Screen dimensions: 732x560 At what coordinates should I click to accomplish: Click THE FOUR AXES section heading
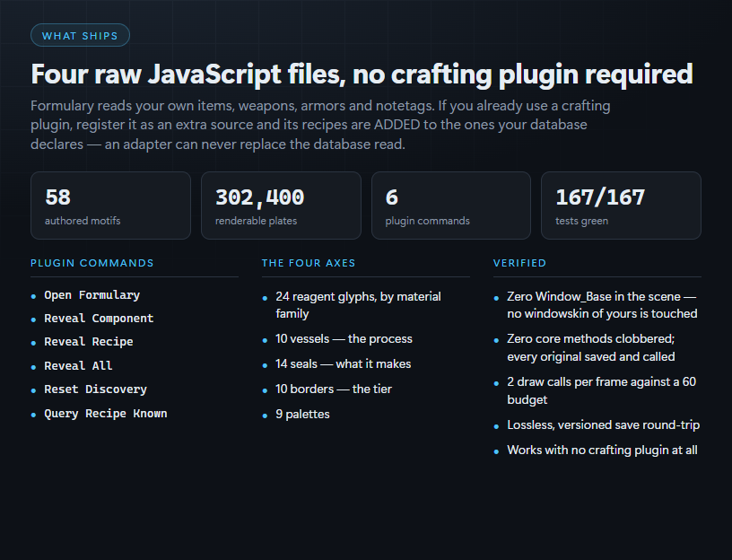(x=309, y=263)
